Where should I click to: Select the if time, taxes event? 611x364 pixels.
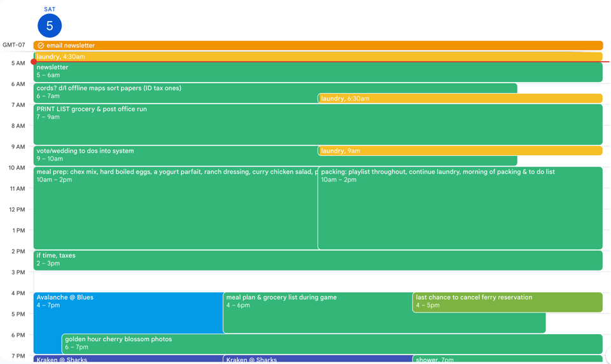[255, 260]
